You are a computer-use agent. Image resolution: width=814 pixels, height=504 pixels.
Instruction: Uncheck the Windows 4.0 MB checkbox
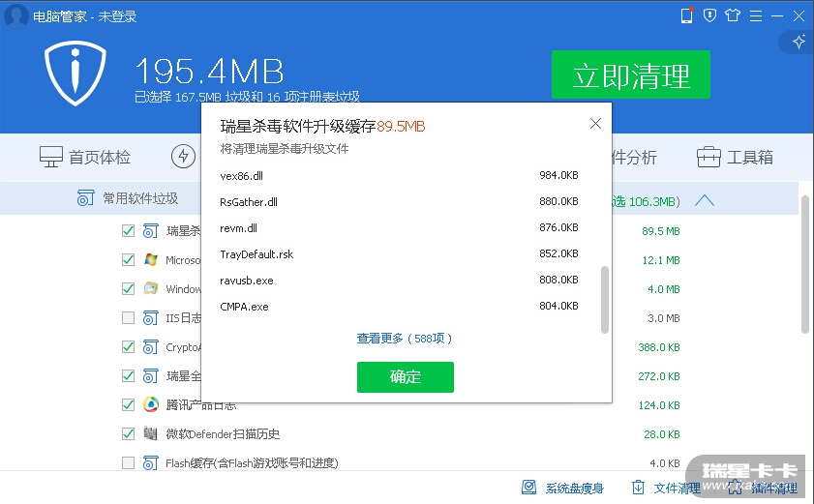pos(128,288)
